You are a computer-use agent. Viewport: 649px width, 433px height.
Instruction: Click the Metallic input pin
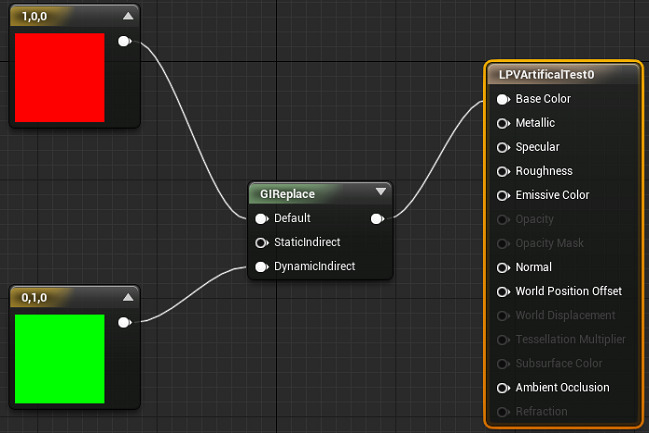coord(503,123)
